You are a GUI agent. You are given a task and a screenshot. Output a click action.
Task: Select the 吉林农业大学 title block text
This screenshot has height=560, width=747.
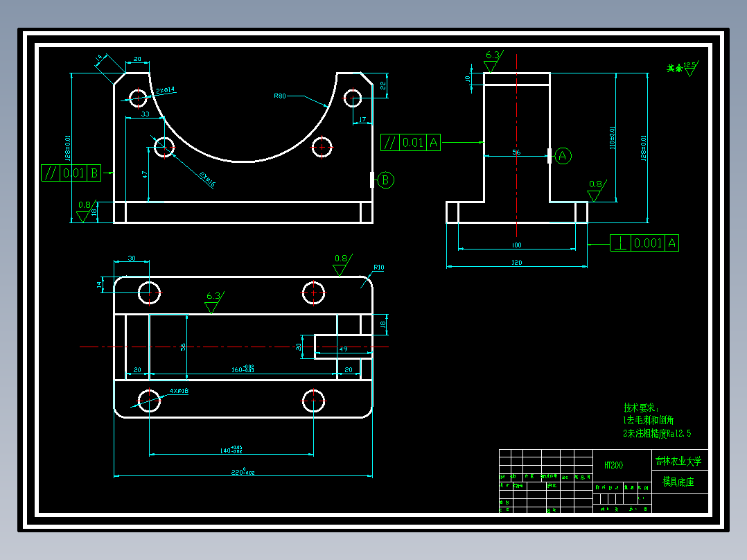point(679,461)
